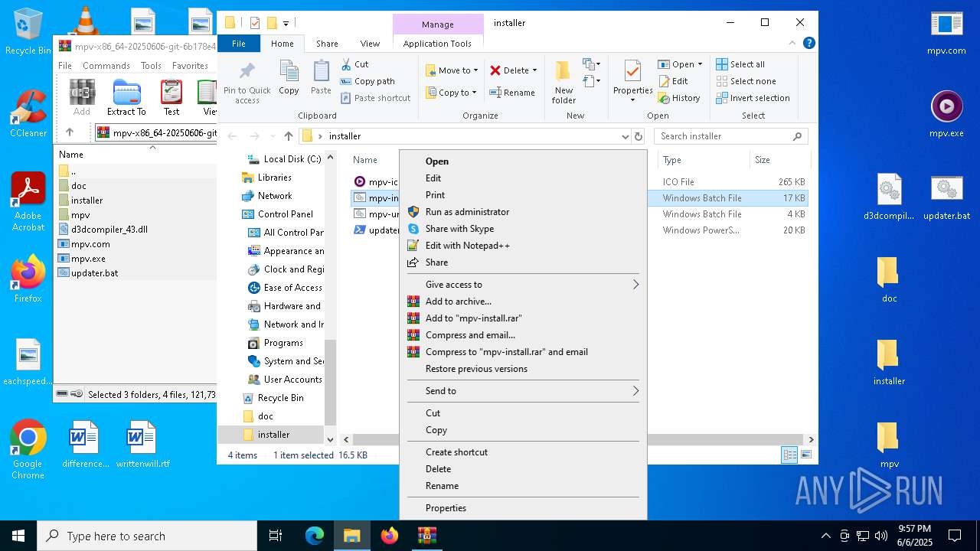This screenshot has width=980, height=551.
Task: Select CCleaner desktop shortcut
Action: point(28,113)
